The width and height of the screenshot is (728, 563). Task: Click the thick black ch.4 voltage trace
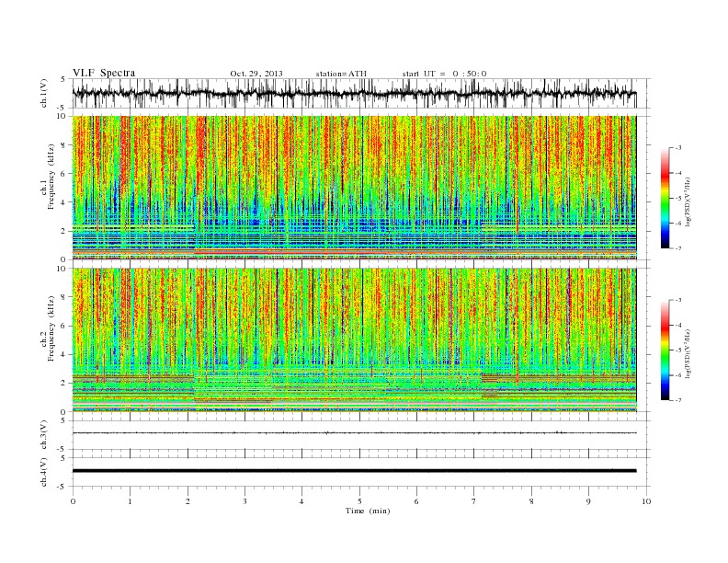click(354, 471)
